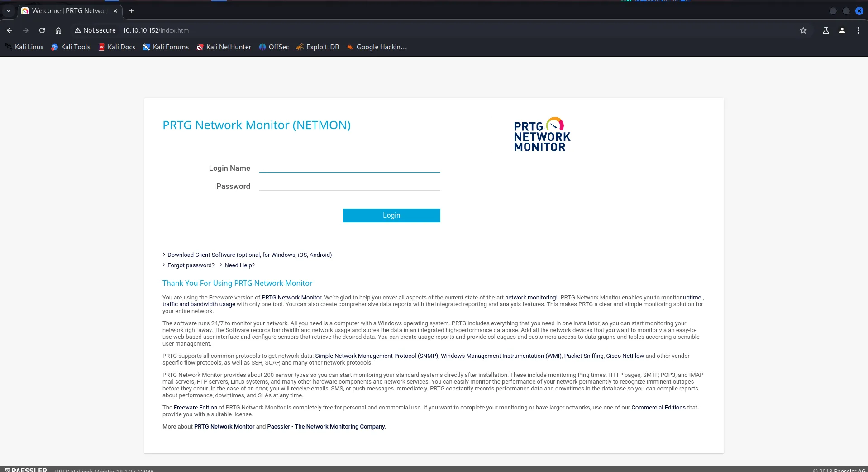Open the Packet Sniffing link
The width and height of the screenshot is (868, 472).
click(584, 356)
